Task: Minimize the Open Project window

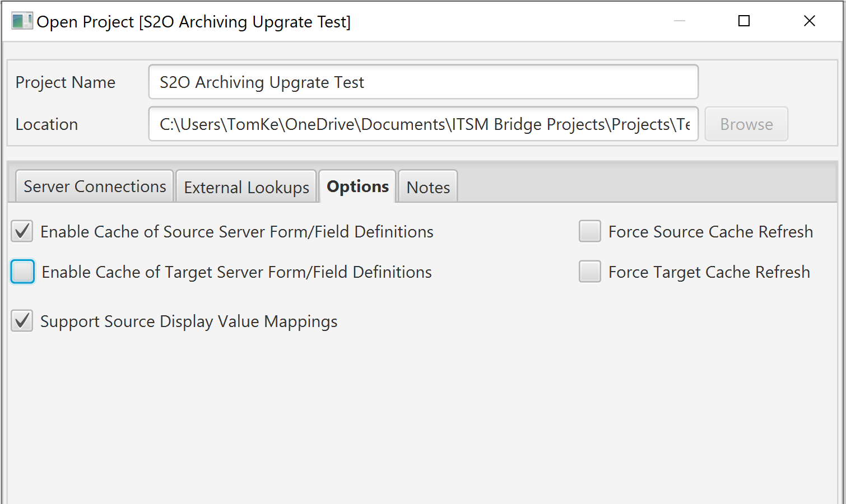Action: (680, 21)
